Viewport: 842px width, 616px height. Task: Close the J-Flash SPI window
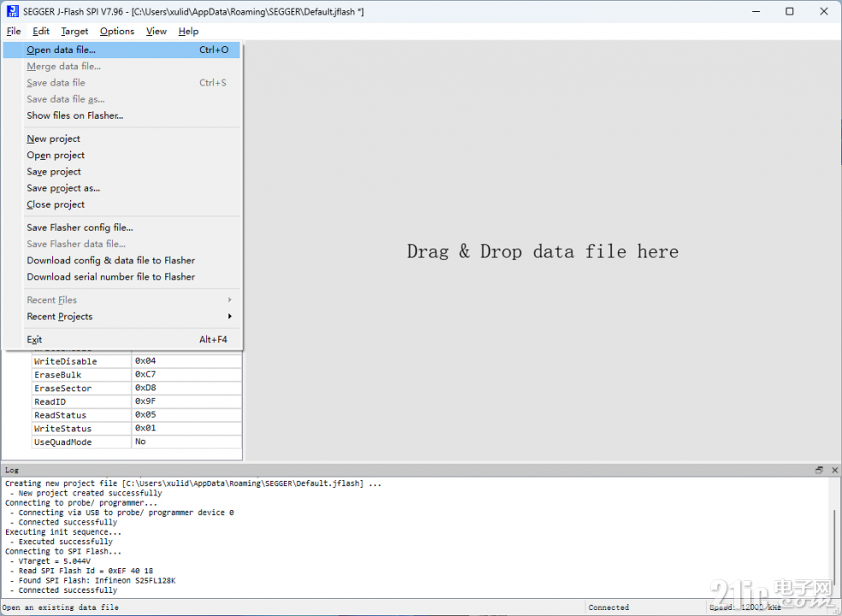[x=824, y=11]
